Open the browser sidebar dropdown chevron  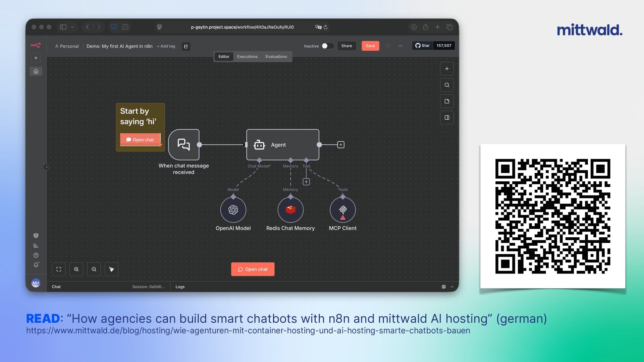tap(72, 27)
